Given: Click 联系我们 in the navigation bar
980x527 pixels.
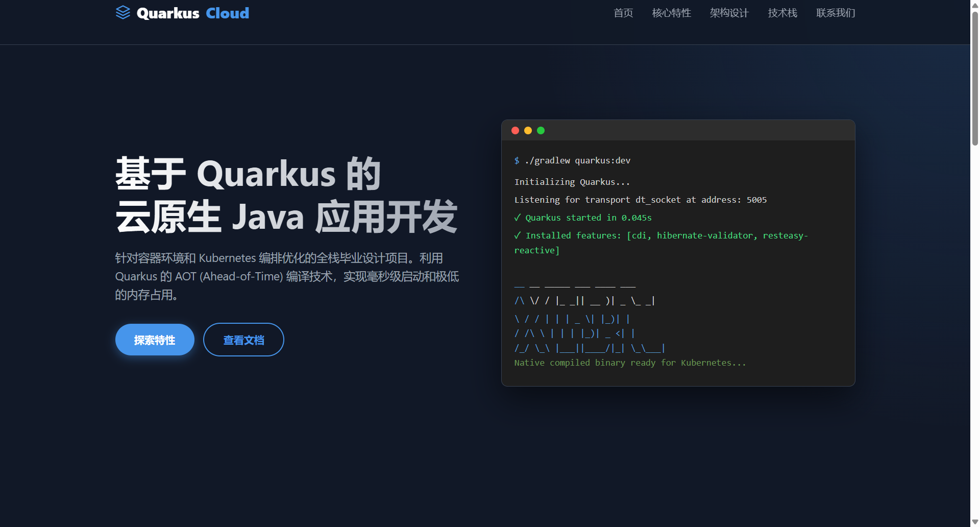Looking at the screenshot, I should [836, 13].
